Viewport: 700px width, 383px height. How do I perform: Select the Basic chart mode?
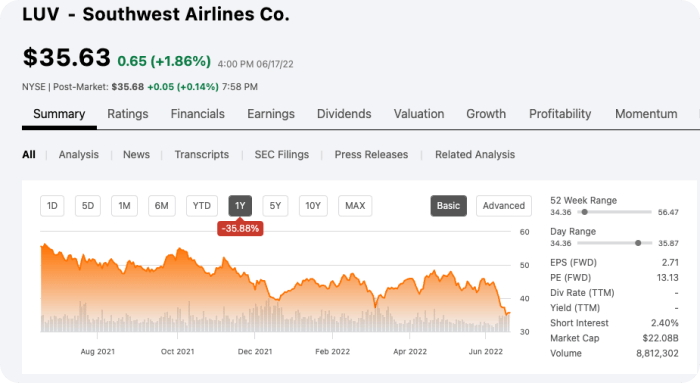449,206
